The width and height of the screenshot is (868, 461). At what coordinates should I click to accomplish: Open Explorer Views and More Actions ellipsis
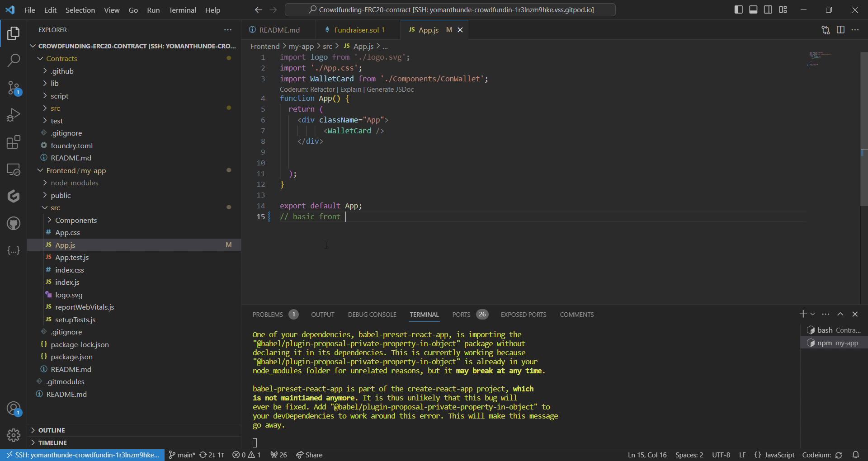[228, 30]
